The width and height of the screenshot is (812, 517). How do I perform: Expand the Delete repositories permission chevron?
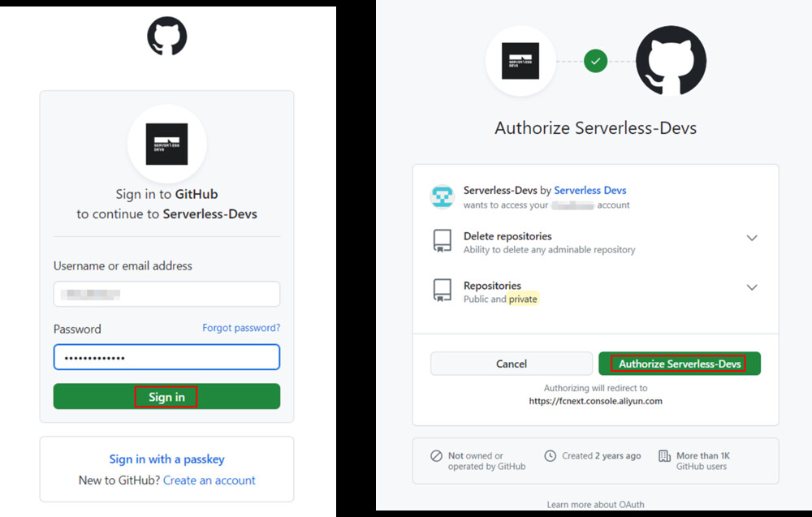tap(752, 238)
